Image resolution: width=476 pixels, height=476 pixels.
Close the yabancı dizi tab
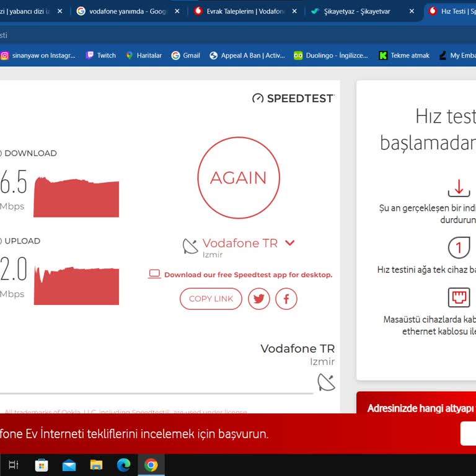[60, 11]
